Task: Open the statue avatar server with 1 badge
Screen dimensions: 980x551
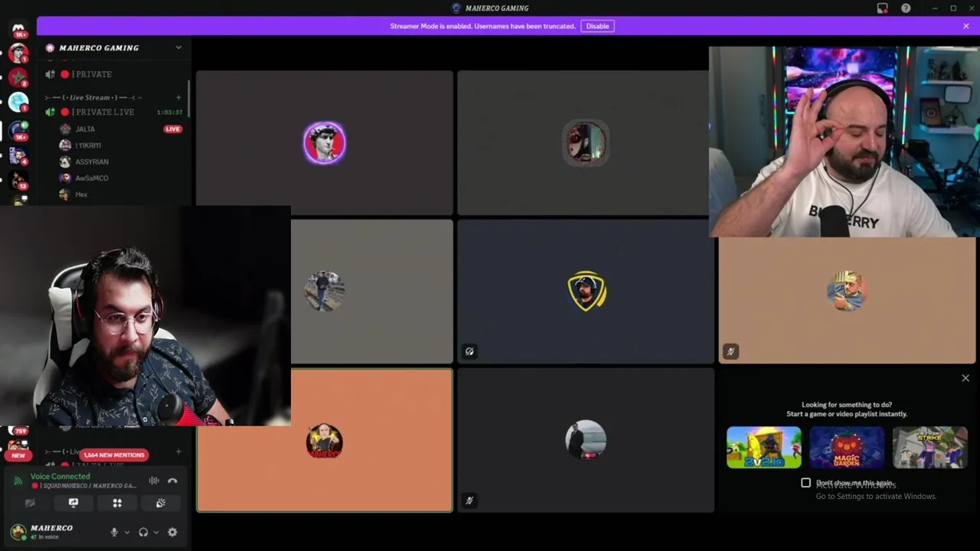Action: (x=18, y=54)
